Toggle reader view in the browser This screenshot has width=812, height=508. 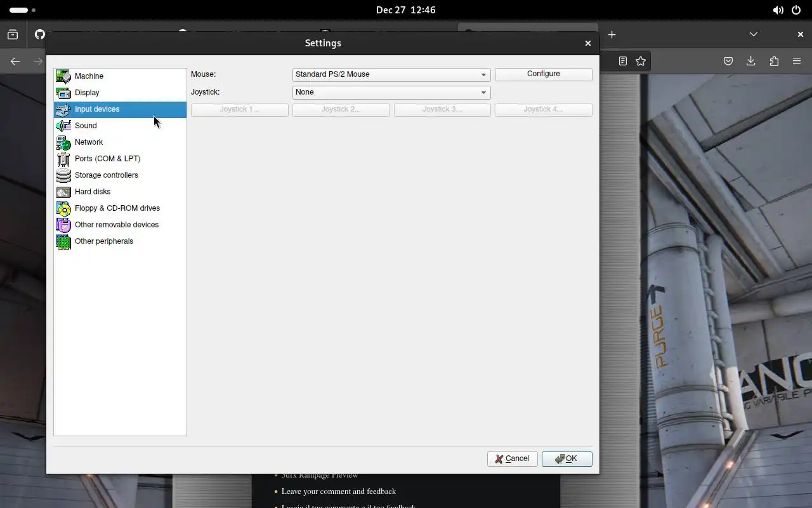(x=623, y=61)
